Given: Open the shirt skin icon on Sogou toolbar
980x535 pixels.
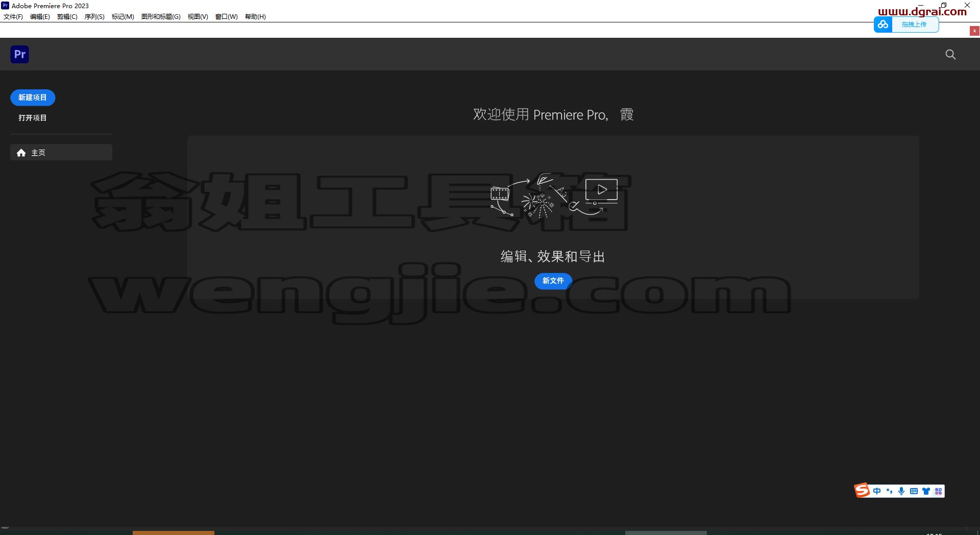Looking at the screenshot, I should tap(926, 491).
